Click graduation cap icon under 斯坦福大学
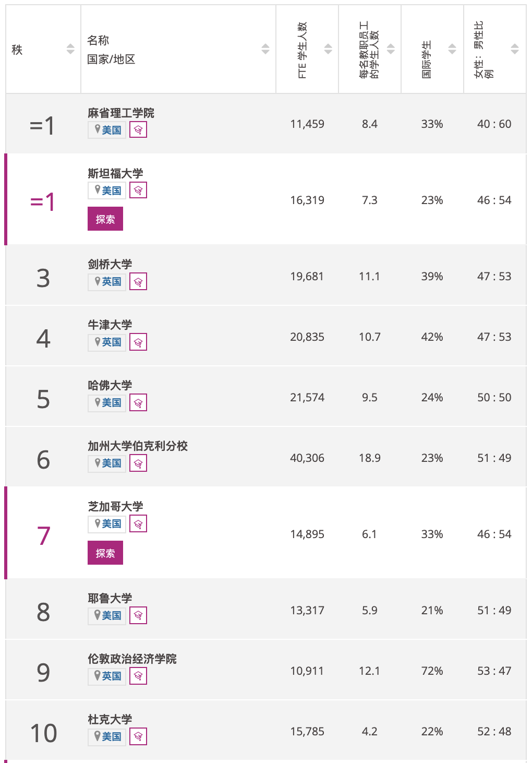The image size is (532, 763). click(138, 190)
